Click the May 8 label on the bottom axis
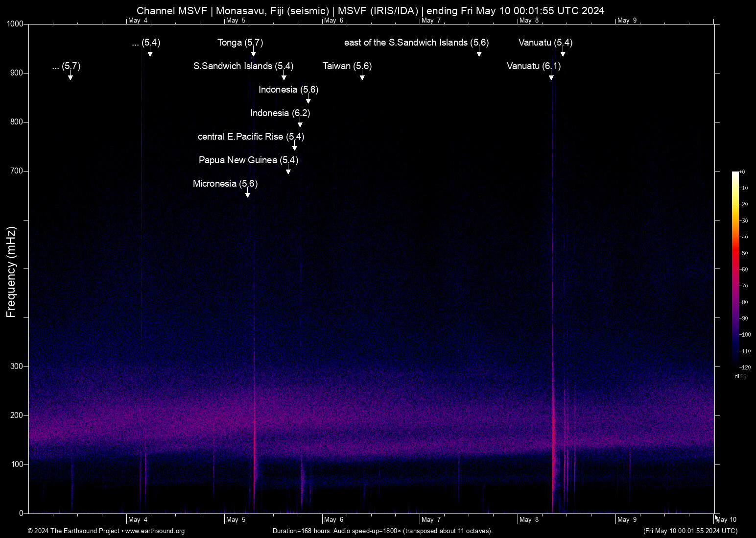Viewport: 756px width, 538px height. 529,520
